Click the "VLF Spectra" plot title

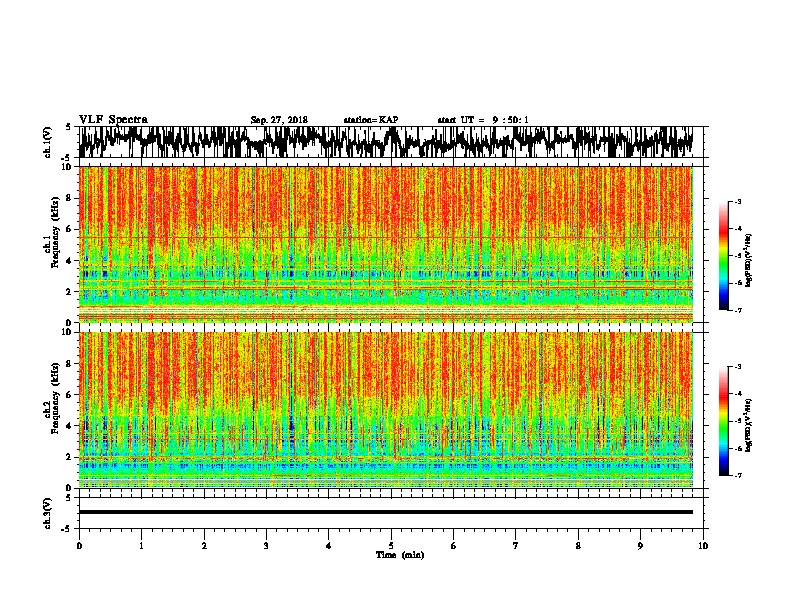[113, 120]
